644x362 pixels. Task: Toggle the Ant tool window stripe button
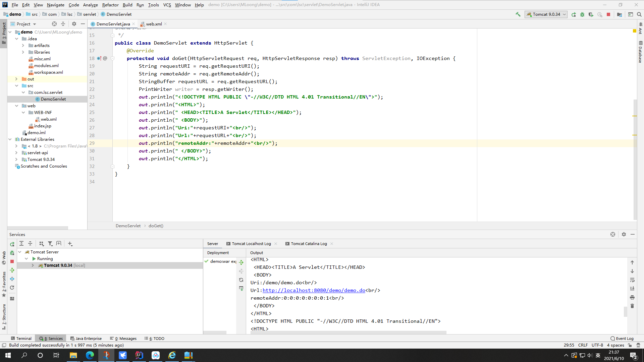point(640,28)
